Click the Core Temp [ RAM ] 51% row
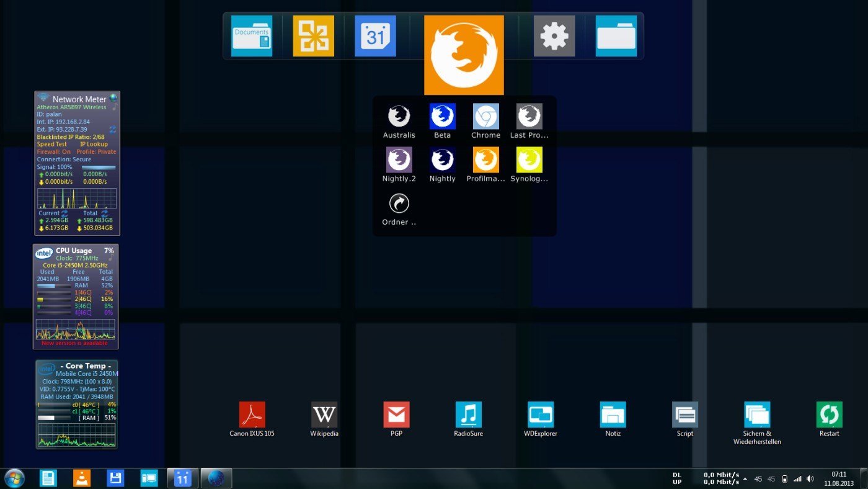The image size is (868, 489). tap(77, 418)
